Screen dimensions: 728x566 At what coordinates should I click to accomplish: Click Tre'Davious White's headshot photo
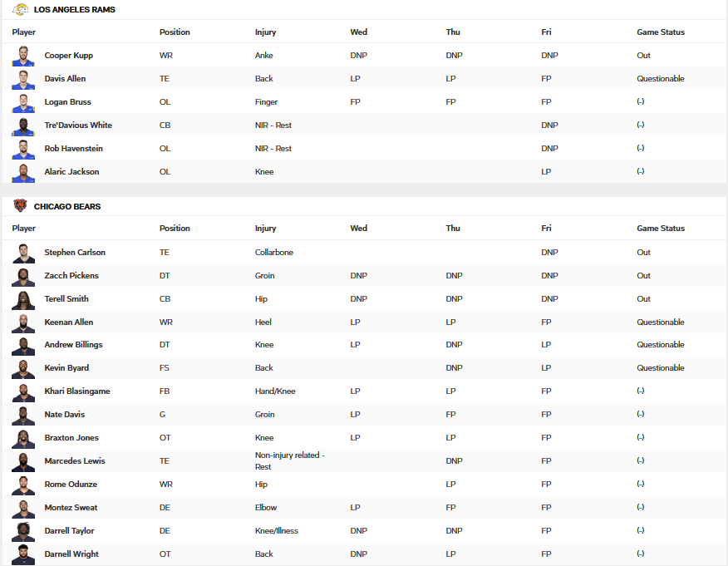tap(23, 126)
